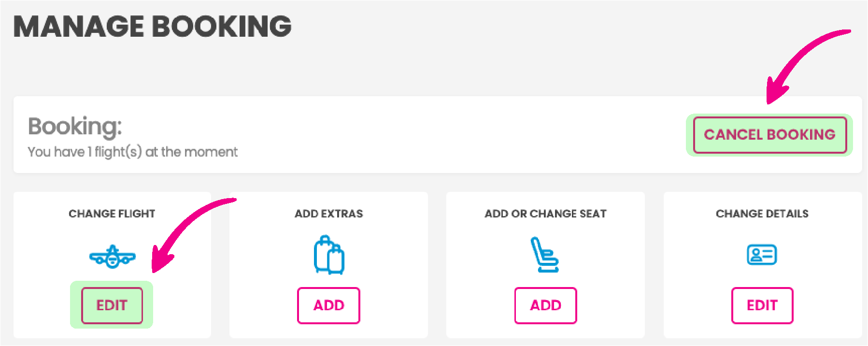The image size is (868, 346).
Task: Select the Change Flight heading
Action: pyautogui.click(x=112, y=214)
